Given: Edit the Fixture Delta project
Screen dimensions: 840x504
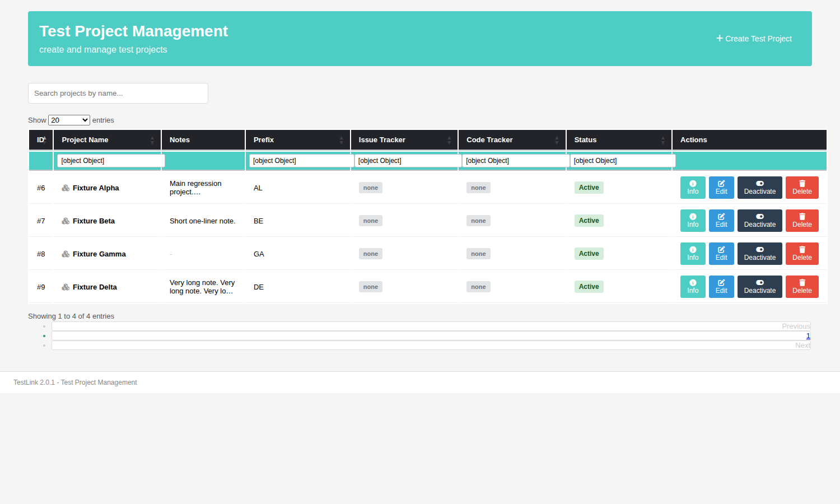Looking at the screenshot, I should pos(721,287).
